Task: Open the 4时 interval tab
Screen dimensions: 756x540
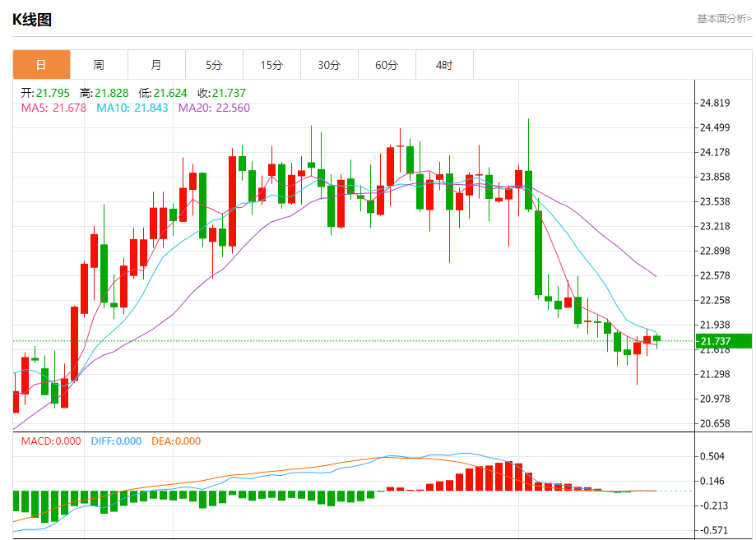Action: tap(444, 65)
